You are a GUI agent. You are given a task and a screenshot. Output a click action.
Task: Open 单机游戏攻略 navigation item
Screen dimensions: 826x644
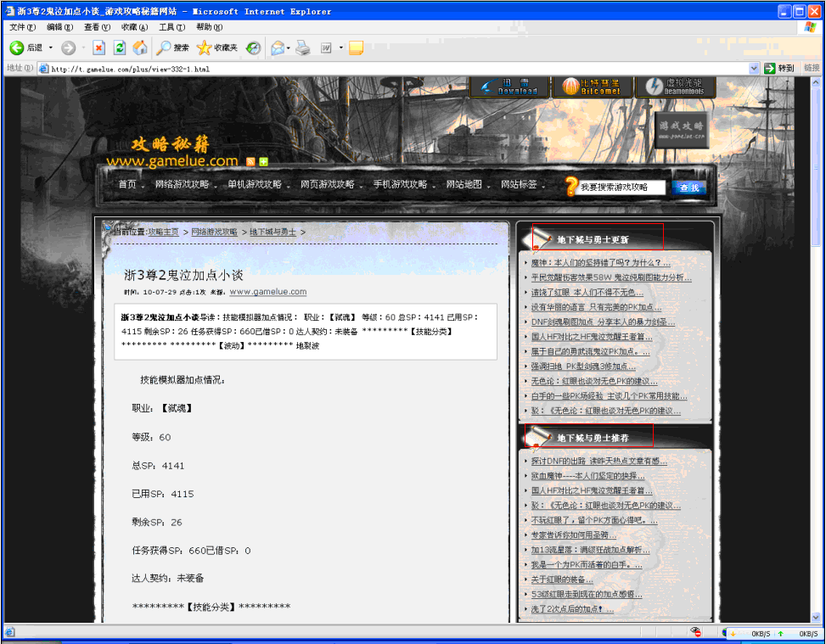click(x=255, y=184)
